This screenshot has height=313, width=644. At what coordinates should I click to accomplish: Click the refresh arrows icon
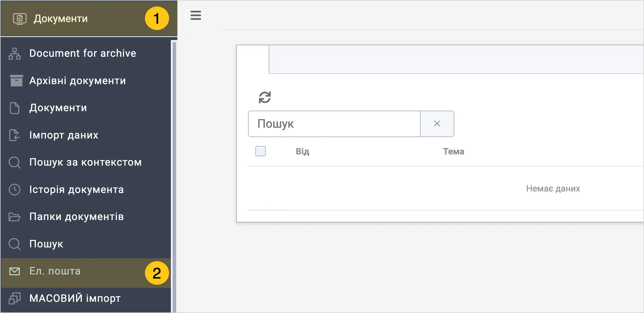click(x=265, y=97)
